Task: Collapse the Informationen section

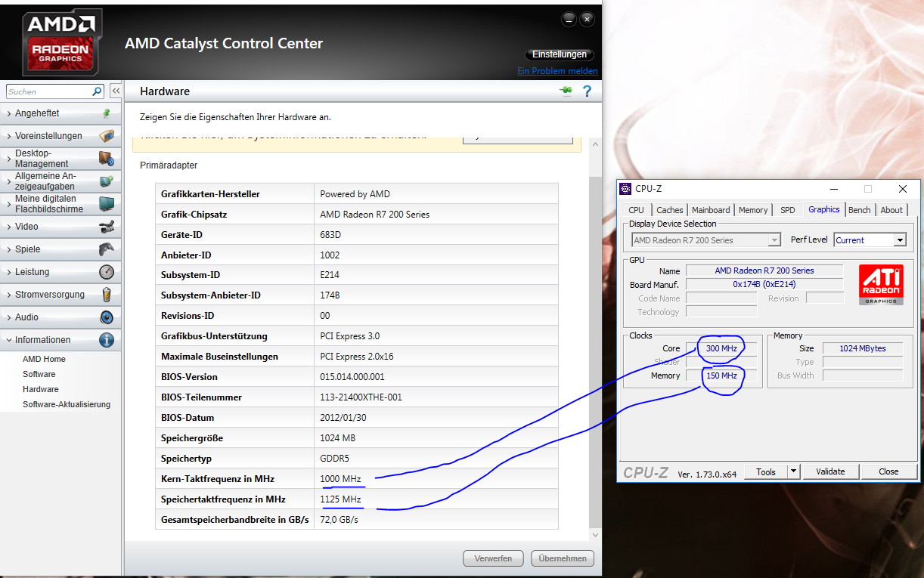Action: click(9, 340)
